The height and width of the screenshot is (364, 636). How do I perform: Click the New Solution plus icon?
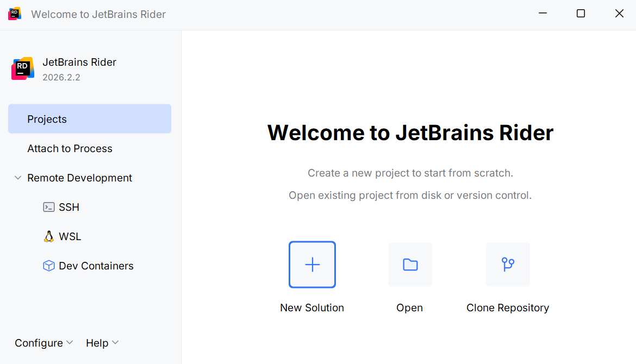pyautogui.click(x=312, y=265)
